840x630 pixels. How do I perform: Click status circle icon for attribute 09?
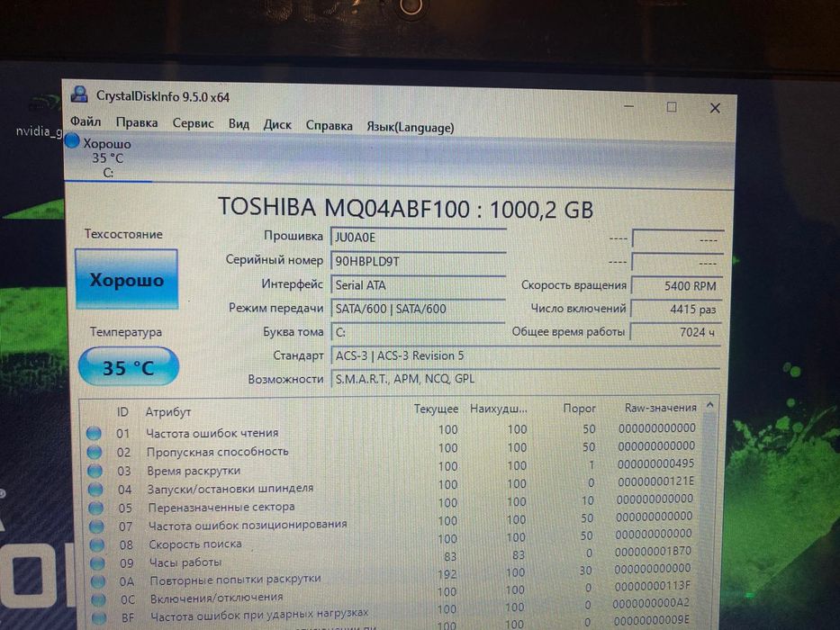pos(97,563)
